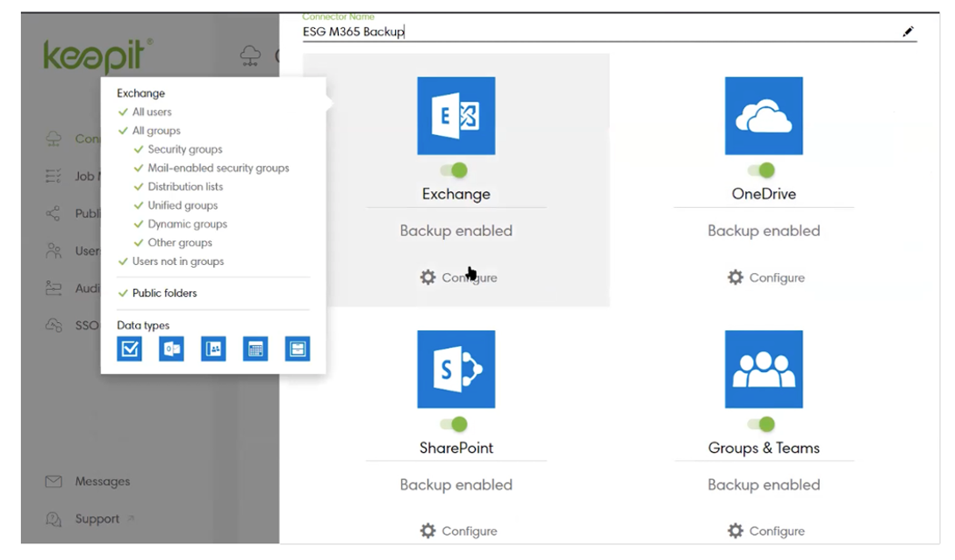Click the pencil icon to edit connector name
The height and width of the screenshot is (560, 955).
pyautogui.click(x=908, y=32)
